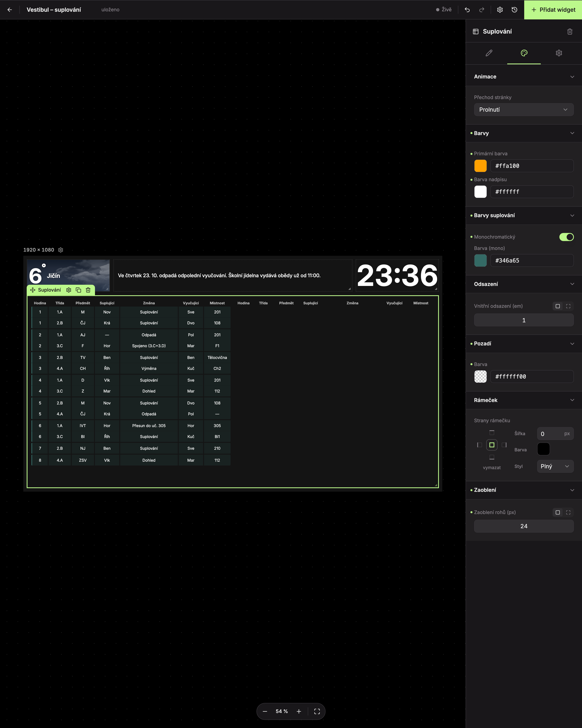Switch to the gear settings tab
Viewport: 582px width, 728px height.
[559, 53]
